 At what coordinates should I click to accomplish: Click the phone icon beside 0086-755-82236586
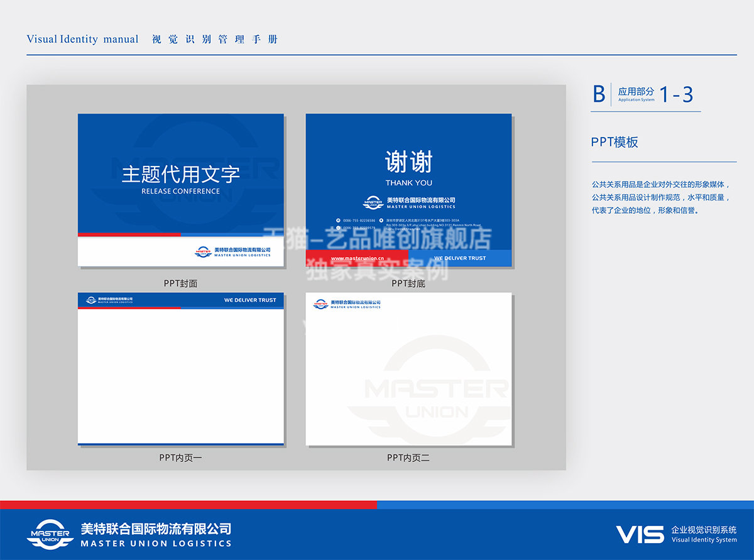point(337,221)
